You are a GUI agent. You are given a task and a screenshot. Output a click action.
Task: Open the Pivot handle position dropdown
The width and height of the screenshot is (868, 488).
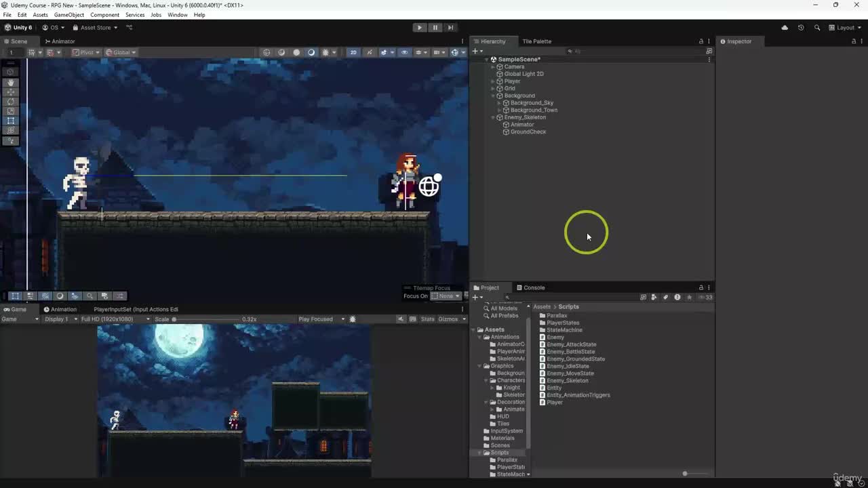coord(86,52)
